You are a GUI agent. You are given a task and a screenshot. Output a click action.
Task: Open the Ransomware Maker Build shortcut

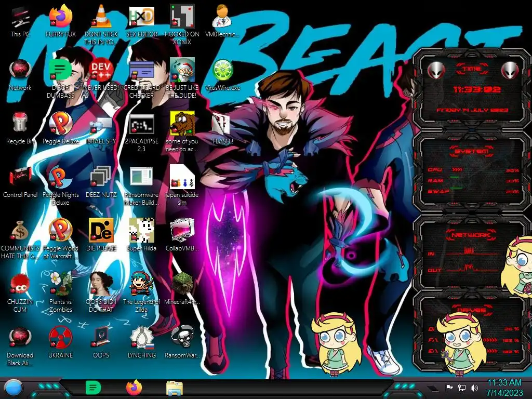pos(141,185)
